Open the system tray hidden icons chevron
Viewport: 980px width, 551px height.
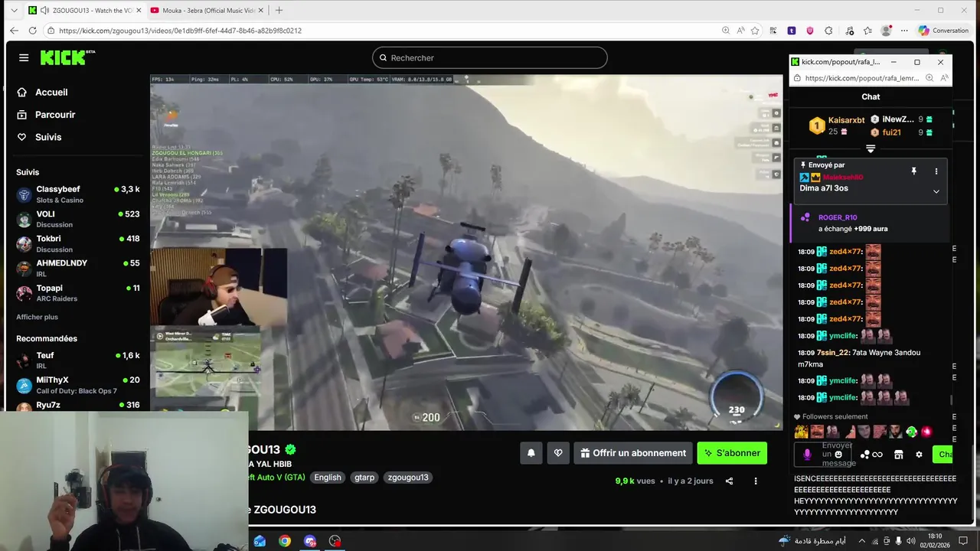point(861,541)
